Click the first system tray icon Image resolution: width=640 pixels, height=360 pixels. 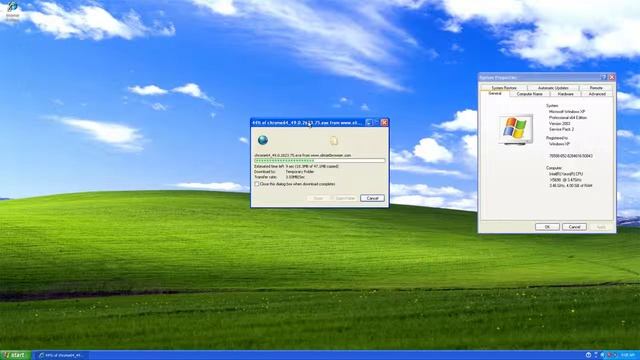pos(588,355)
